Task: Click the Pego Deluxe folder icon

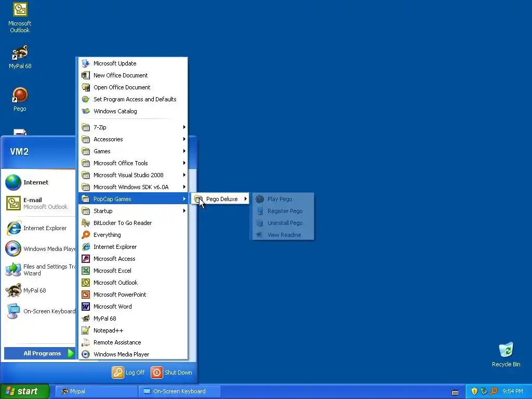Action: pyautogui.click(x=198, y=199)
